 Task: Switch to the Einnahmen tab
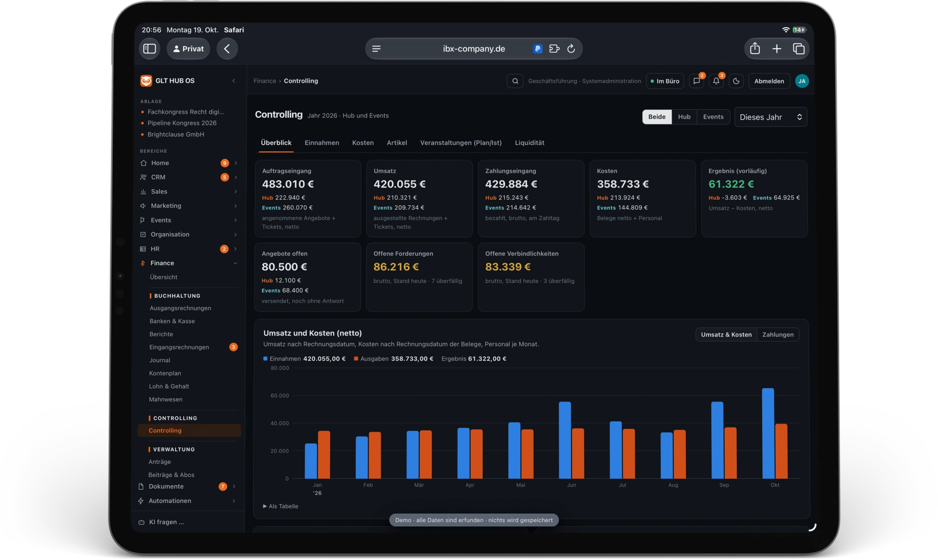click(x=322, y=143)
